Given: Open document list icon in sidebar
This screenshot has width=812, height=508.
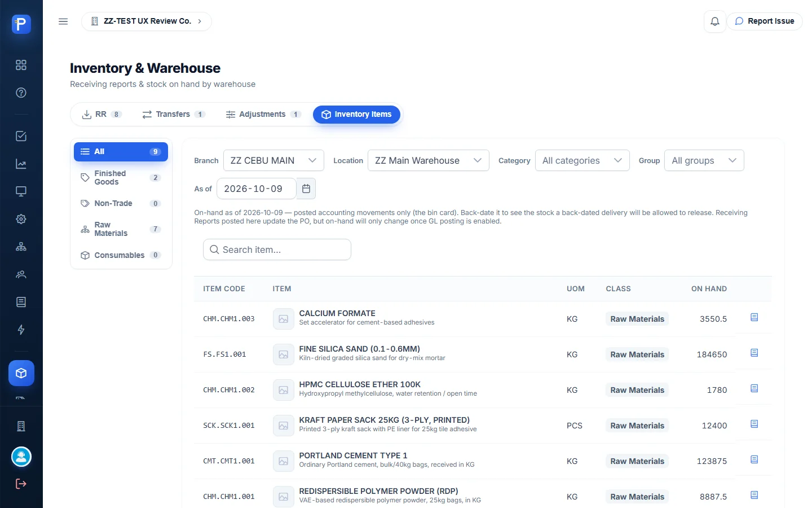Looking at the screenshot, I should (x=21, y=302).
